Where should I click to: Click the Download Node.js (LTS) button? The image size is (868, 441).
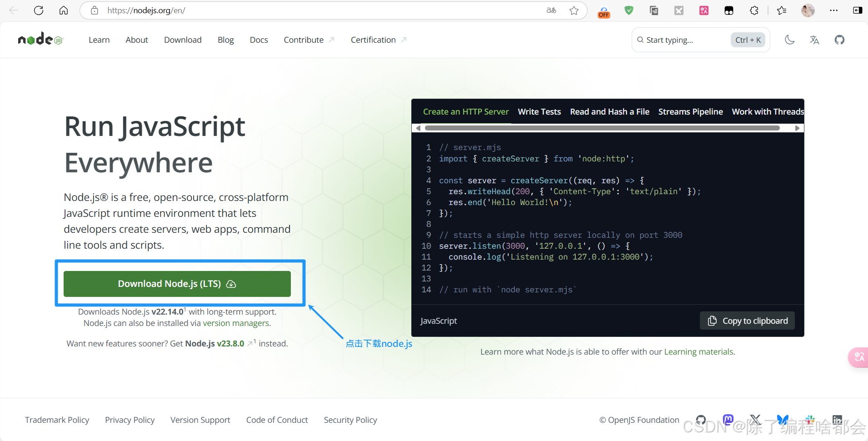(x=177, y=284)
